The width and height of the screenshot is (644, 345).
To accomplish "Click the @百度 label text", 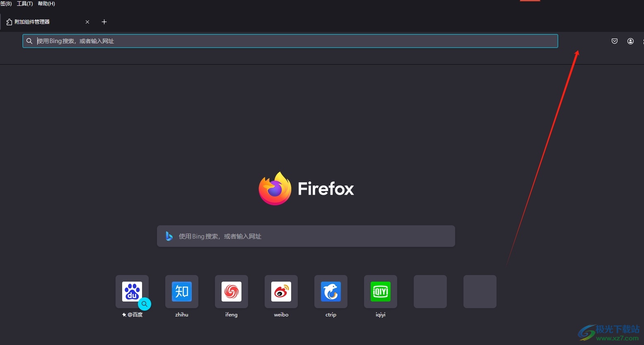I will [135, 315].
